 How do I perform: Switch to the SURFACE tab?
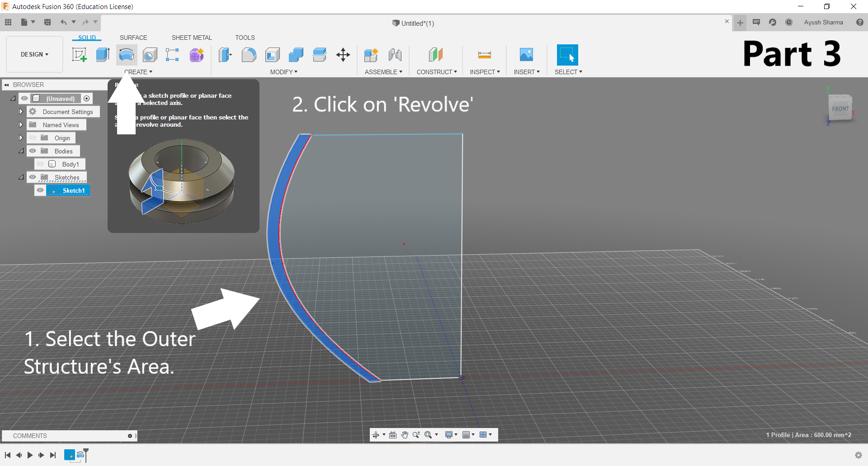(x=133, y=38)
